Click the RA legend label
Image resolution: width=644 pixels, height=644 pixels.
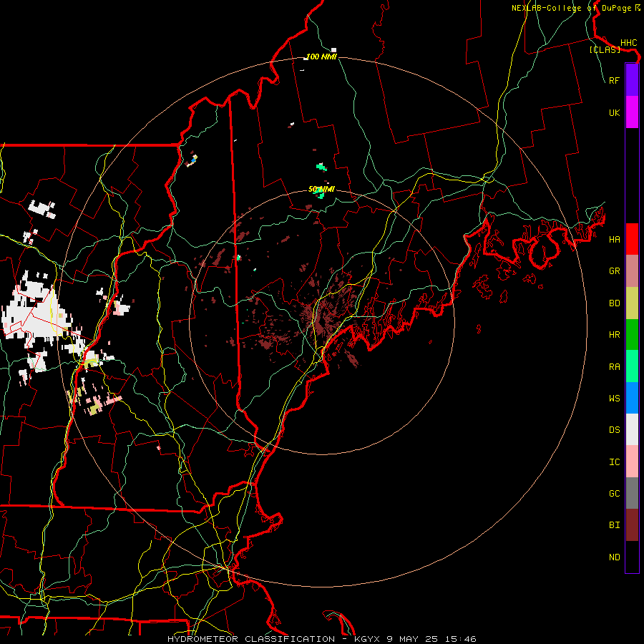(614, 367)
